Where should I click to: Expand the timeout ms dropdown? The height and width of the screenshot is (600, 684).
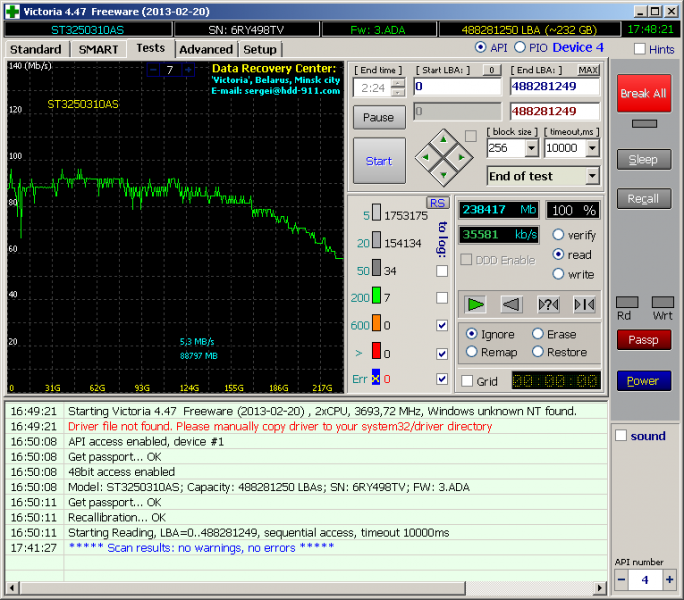pyautogui.click(x=592, y=148)
